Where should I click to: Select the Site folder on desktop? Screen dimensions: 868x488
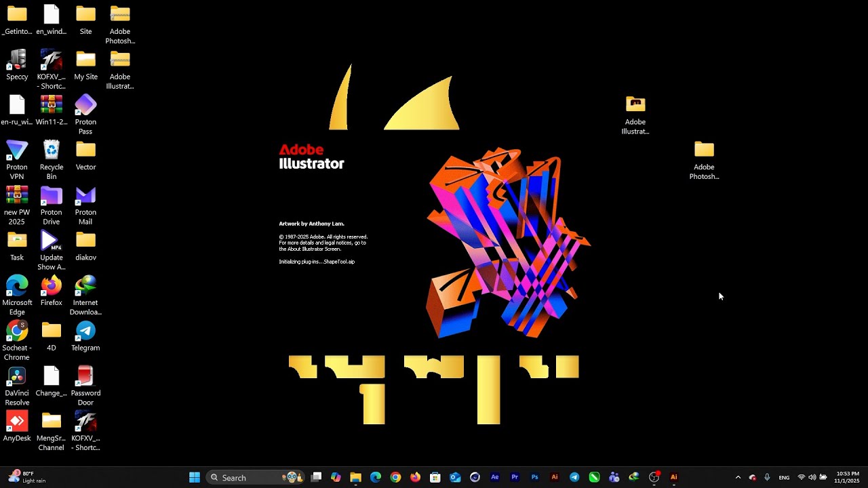coord(85,20)
